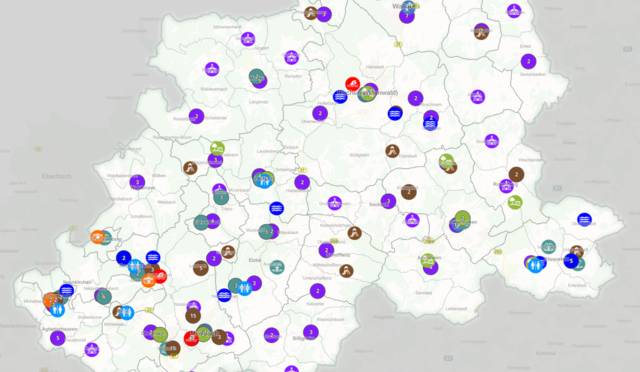This screenshot has width=640, height=372.
Task: Open purple 2 cluster at Oberschefflenz
Action: point(326,250)
